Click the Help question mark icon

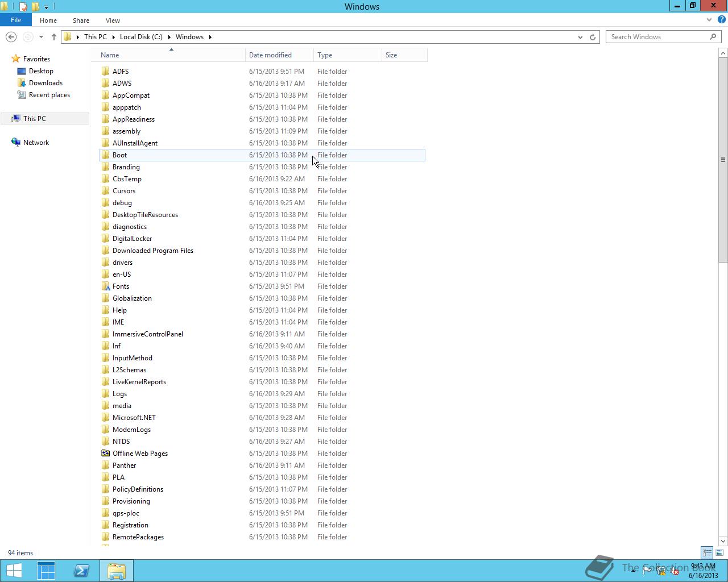tap(722, 20)
